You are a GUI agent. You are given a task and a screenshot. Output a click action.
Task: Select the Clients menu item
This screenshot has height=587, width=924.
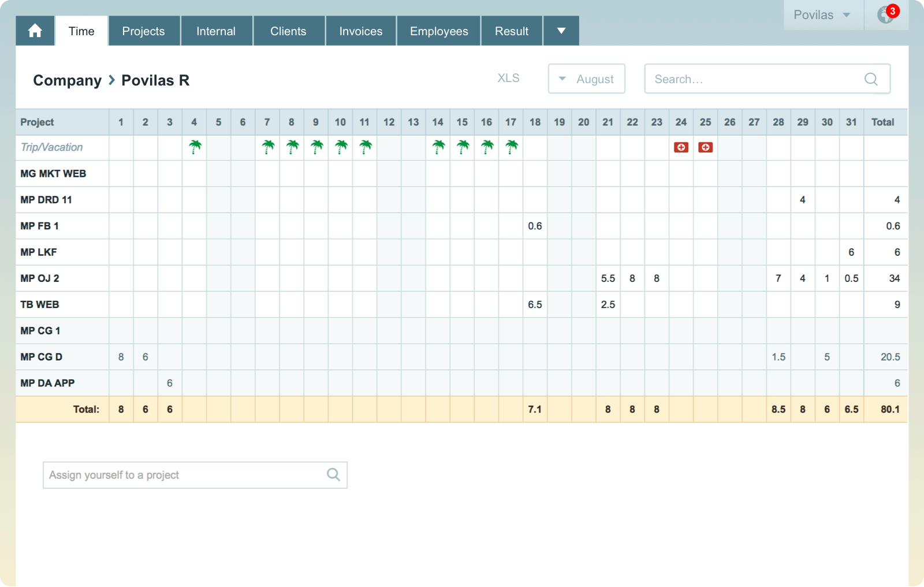[289, 31]
